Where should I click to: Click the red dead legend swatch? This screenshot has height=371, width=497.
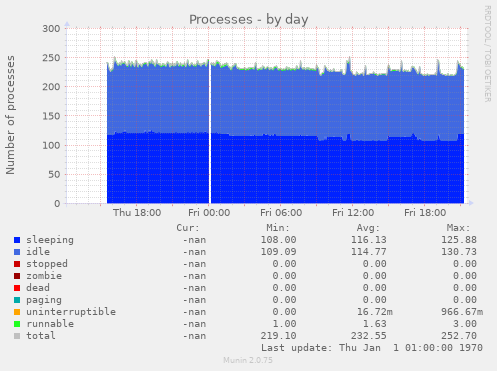(17, 288)
